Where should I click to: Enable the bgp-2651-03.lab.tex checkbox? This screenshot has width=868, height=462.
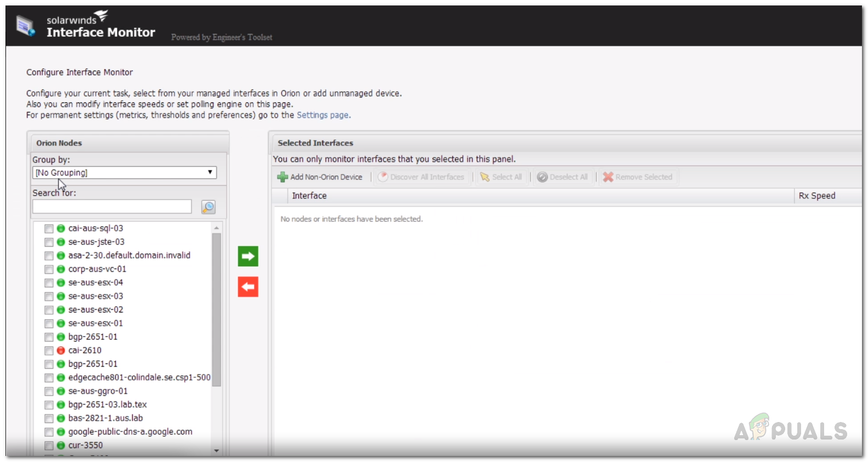(49, 405)
